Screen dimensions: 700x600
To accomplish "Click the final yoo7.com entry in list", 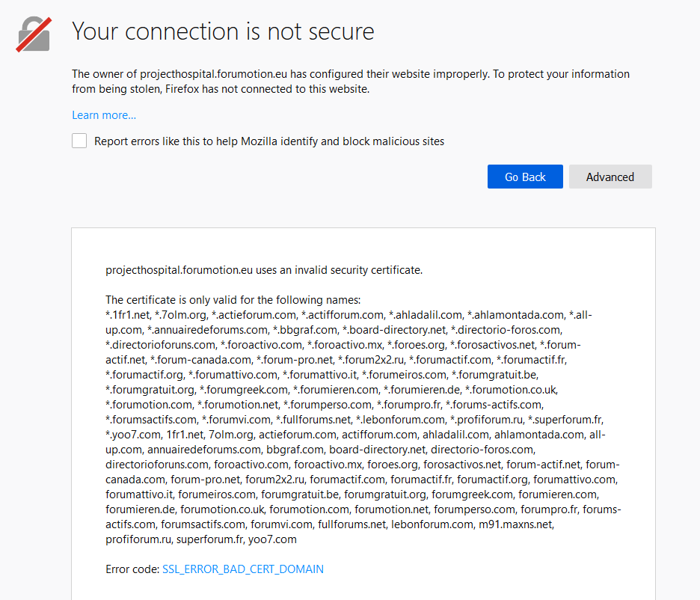I will 272,539.
